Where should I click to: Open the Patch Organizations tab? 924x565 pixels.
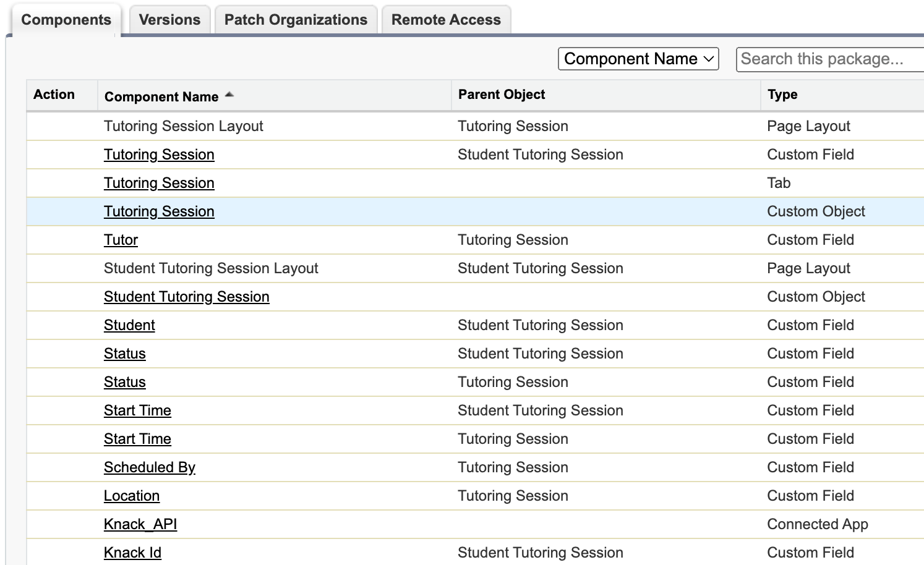tap(296, 20)
